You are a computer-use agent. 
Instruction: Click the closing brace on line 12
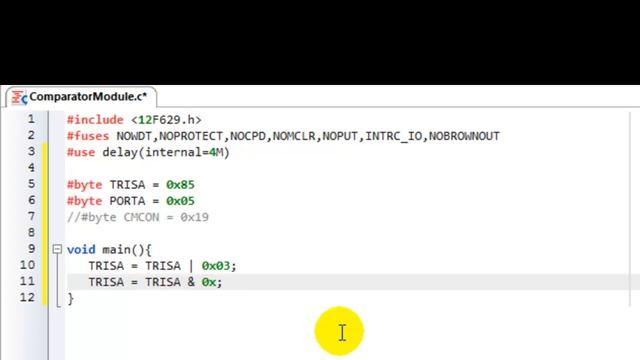[x=71, y=298]
